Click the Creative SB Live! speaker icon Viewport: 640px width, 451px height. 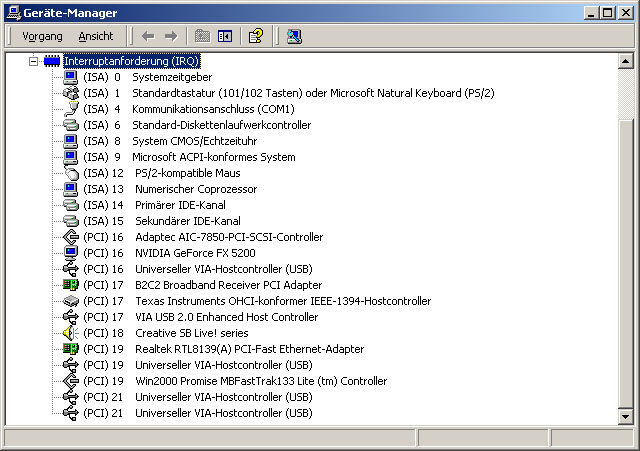tap(71, 333)
